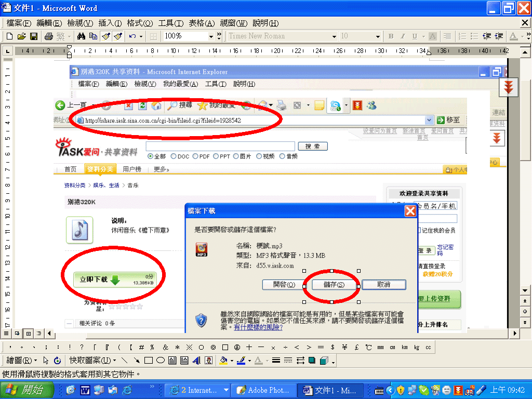Open the Times New Roman font dropdown
The width and height of the screenshot is (532, 399).
coord(334,36)
